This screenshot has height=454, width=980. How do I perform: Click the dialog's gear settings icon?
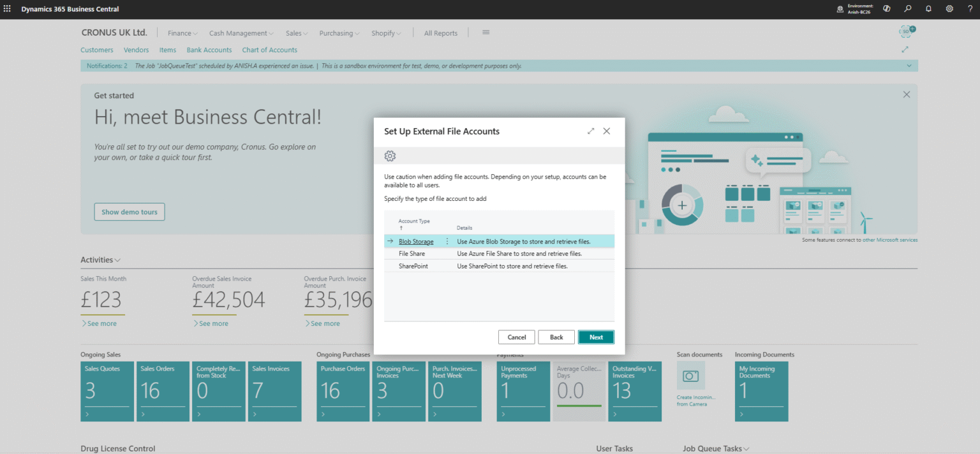point(390,156)
